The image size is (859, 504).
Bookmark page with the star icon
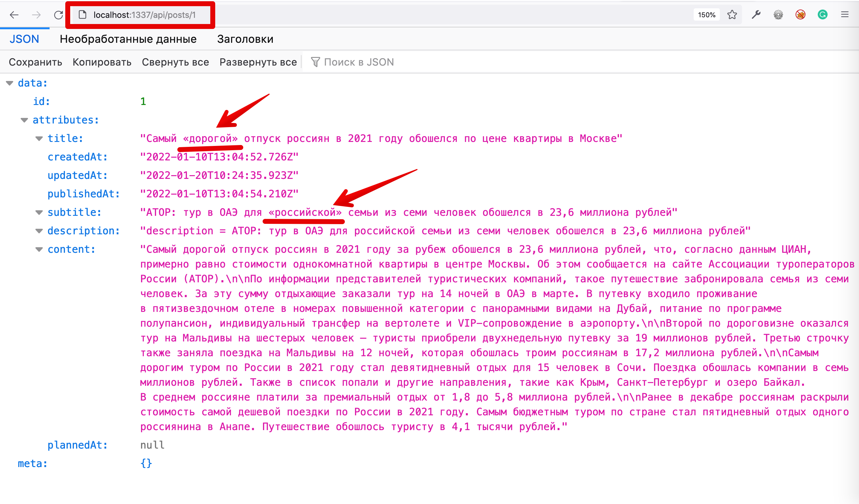[x=732, y=15]
